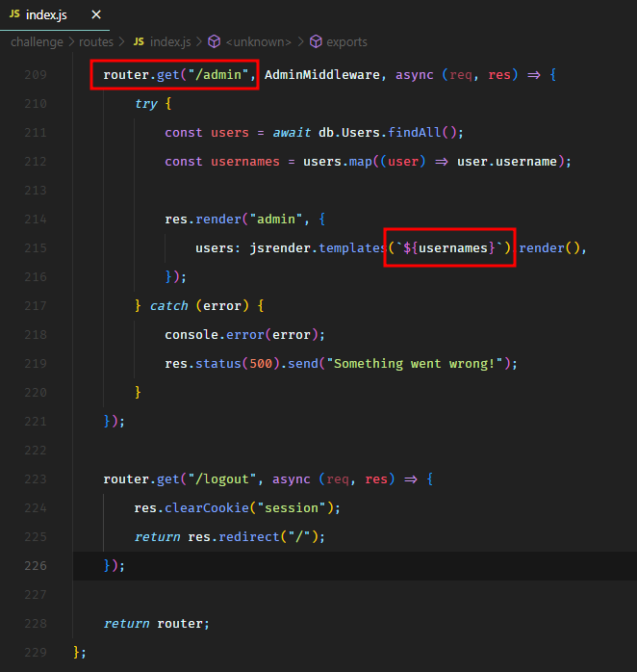Open the challenge folder breadcrumb
The image size is (637, 672).
pyautogui.click(x=37, y=42)
